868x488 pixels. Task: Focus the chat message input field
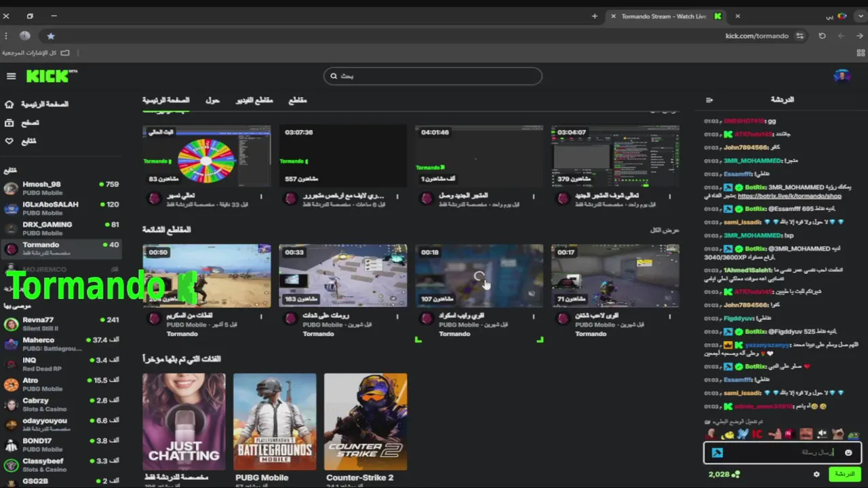783,453
